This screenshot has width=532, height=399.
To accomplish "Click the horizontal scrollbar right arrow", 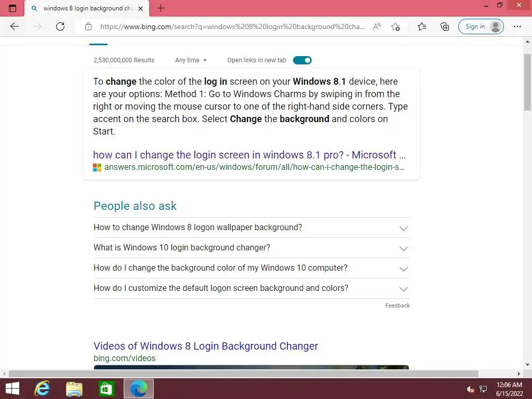I will point(519,374).
